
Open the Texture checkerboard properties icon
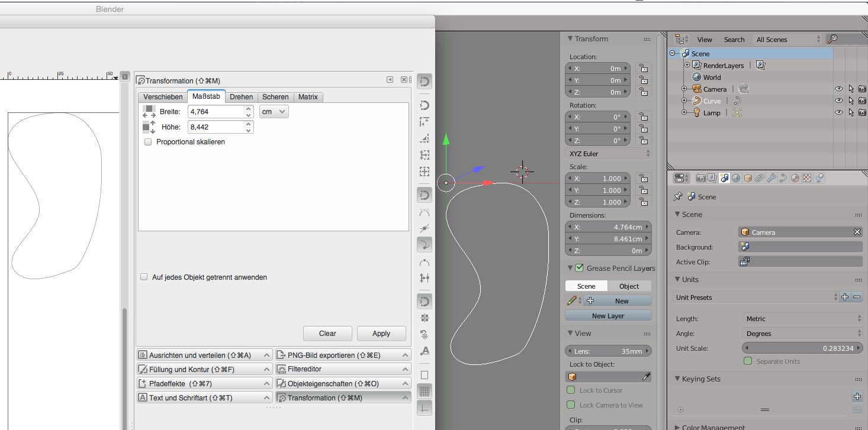pos(808,178)
